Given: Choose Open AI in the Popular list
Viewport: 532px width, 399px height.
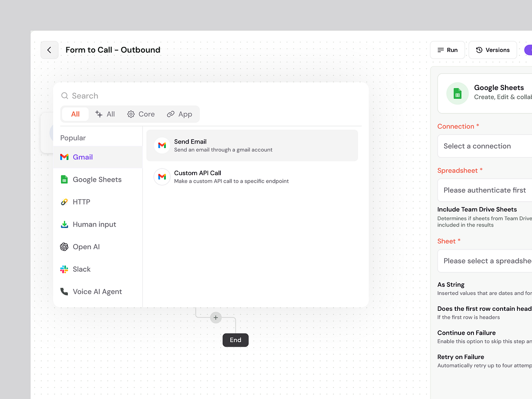Looking at the screenshot, I should pos(98,247).
